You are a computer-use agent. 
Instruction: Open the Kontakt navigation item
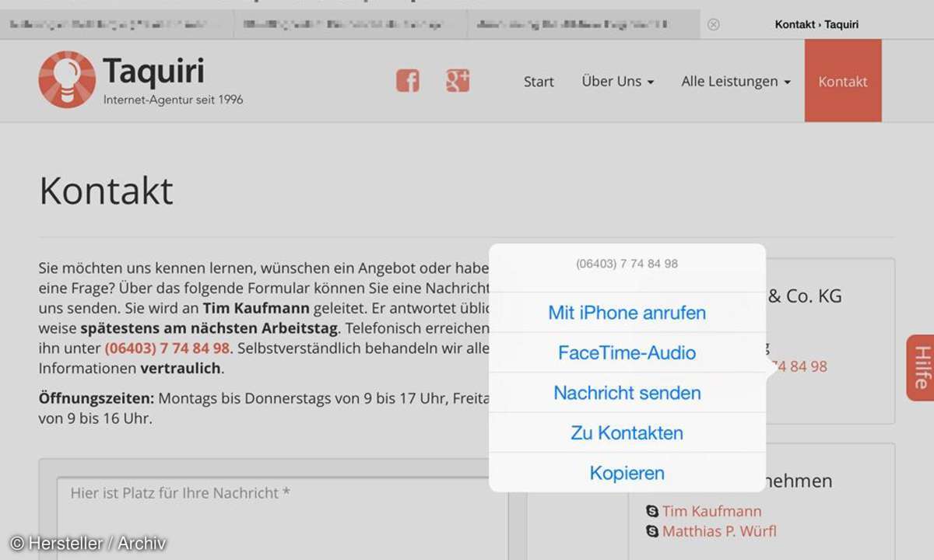pyautogui.click(x=843, y=81)
